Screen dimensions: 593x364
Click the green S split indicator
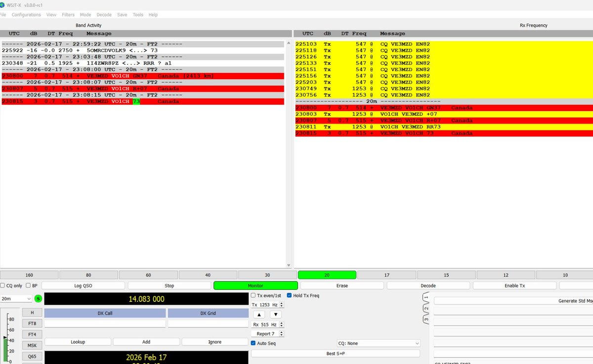click(x=39, y=299)
